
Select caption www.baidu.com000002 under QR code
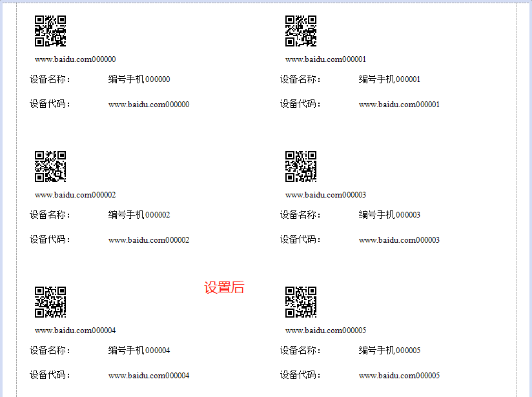pos(76,195)
